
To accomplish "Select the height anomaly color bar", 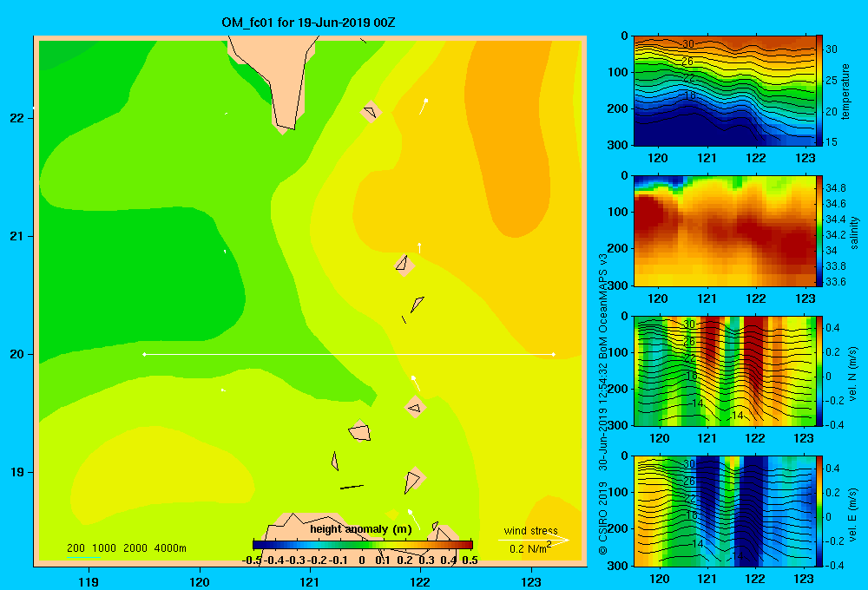I will (x=363, y=545).
